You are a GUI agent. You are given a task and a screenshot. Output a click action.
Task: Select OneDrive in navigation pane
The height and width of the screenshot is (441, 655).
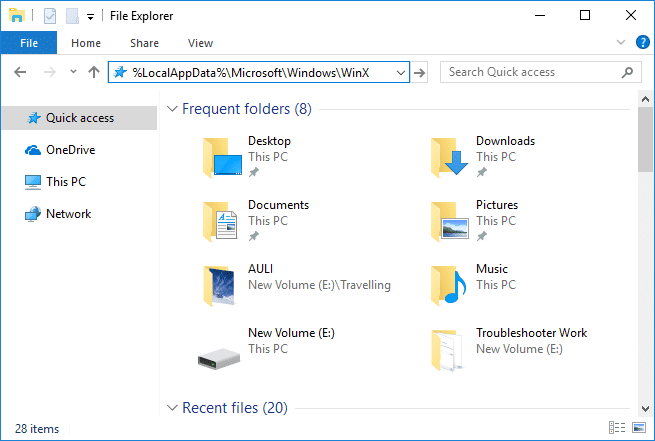pos(70,150)
